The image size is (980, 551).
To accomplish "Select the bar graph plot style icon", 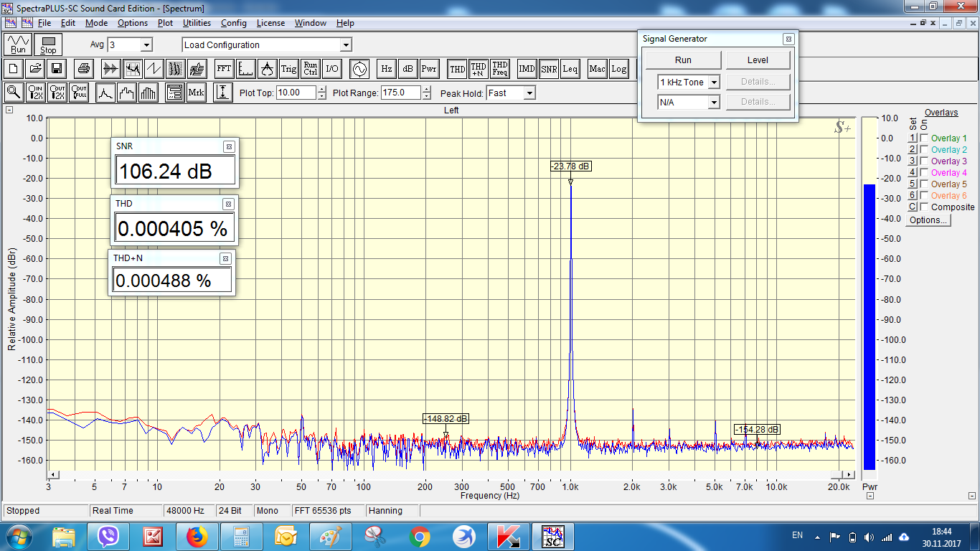I will click(149, 93).
